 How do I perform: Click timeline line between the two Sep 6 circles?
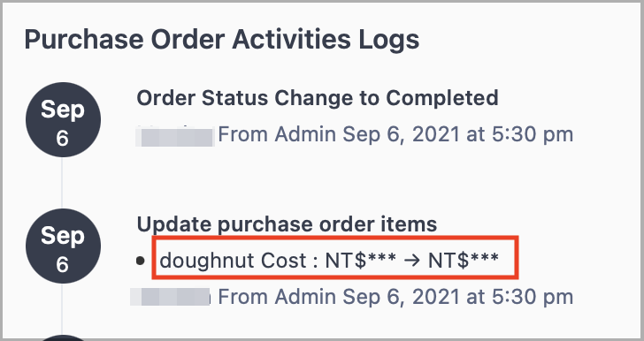(63, 183)
